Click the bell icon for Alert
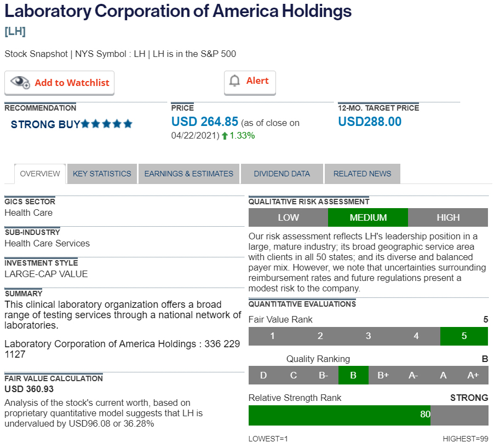Screen dimensions: 494x448 235,81
